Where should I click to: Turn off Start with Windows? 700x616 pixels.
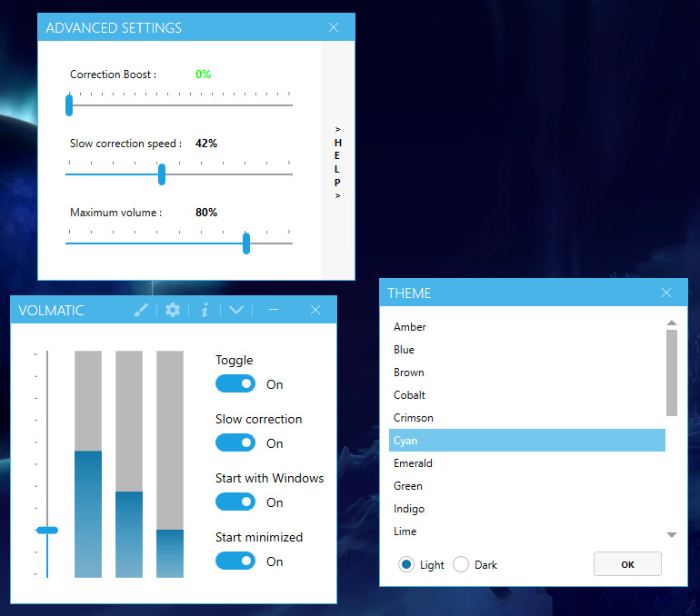(x=235, y=502)
